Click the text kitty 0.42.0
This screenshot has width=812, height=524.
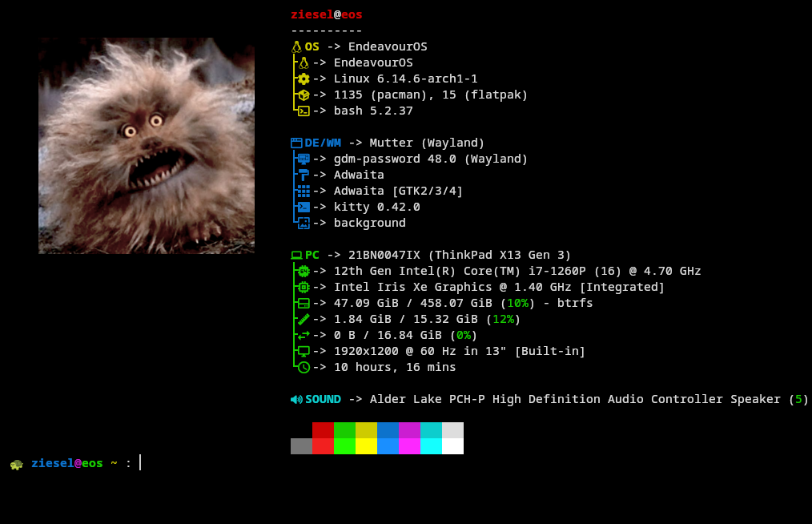[376, 208]
